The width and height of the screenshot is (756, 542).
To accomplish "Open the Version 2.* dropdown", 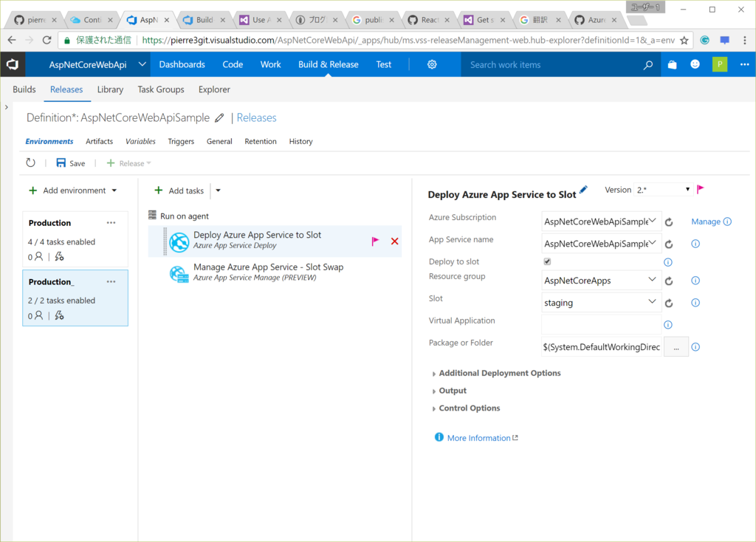I will pos(663,190).
